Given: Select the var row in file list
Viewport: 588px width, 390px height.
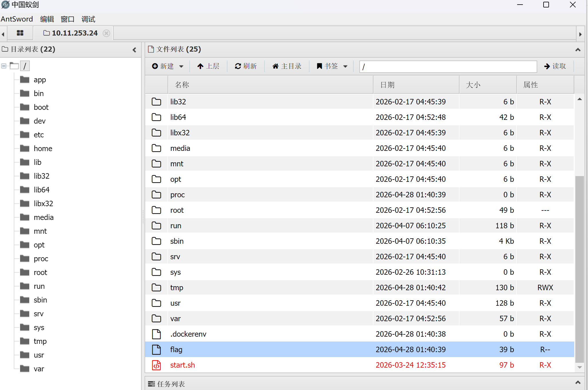Looking at the screenshot, I should pyautogui.click(x=360, y=319).
